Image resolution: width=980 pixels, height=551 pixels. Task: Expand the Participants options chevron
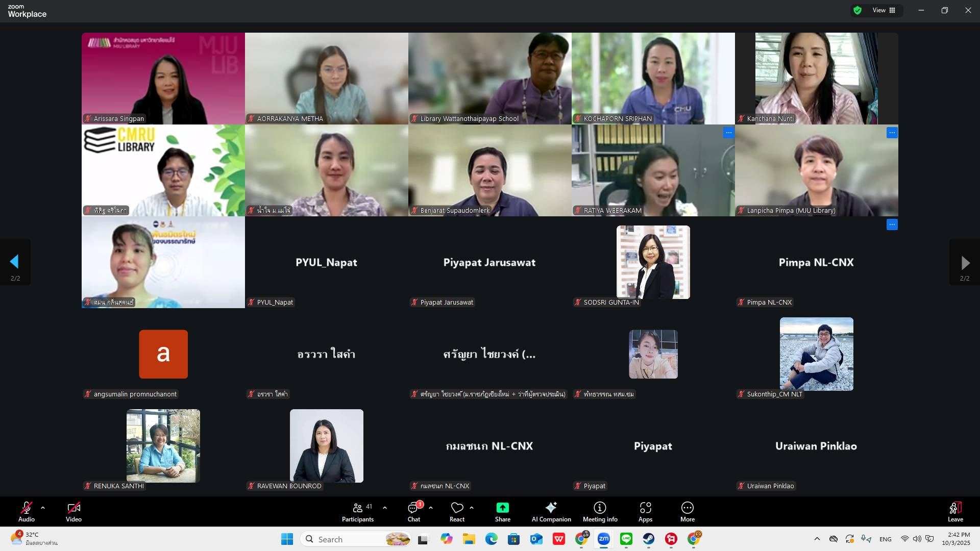click(x=385, y=508)
